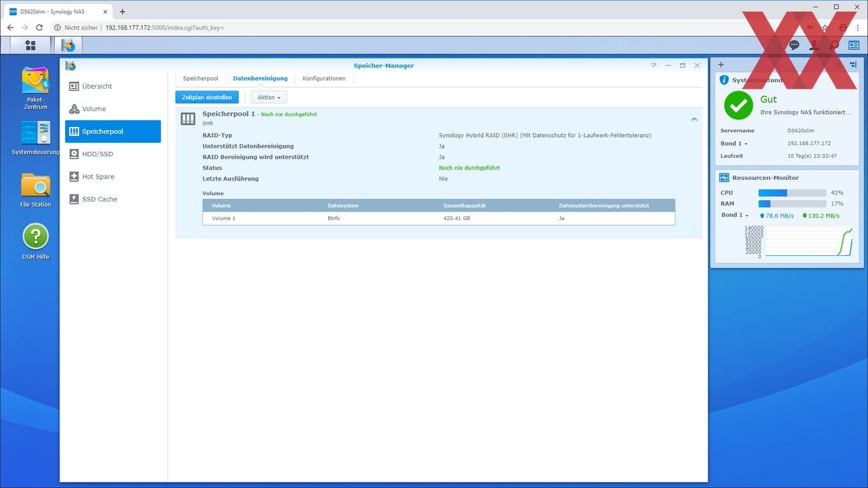Minimize the Speicher-Manager window
868x488 pixels.
[668, 66]
